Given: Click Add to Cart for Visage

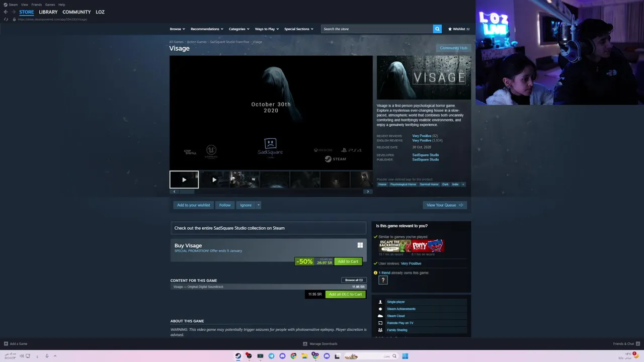Looking at the screenshot, I should click(x=348, y=261).
